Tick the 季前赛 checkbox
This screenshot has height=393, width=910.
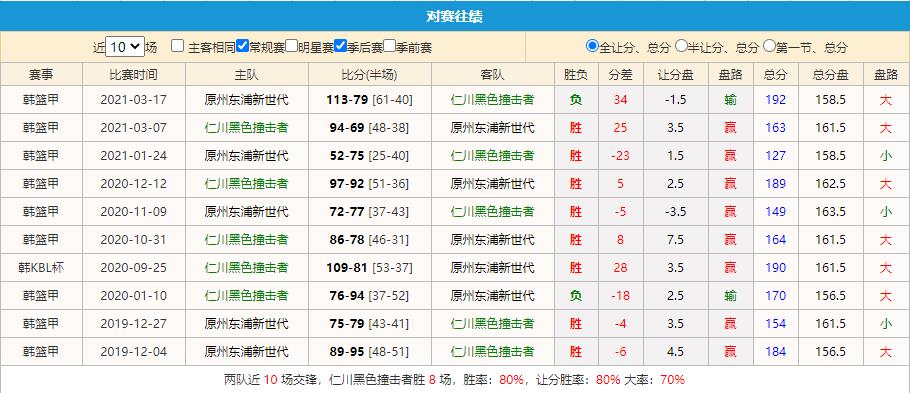click(390, 45)
